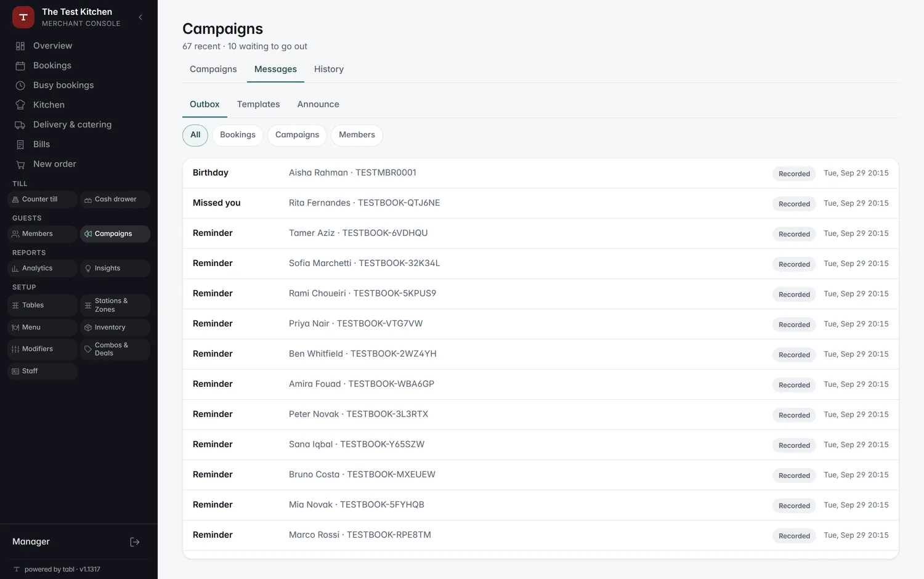Click the Campaigns megaphone icon
Viewport: 924px width, 579px height.
(88, 234)
